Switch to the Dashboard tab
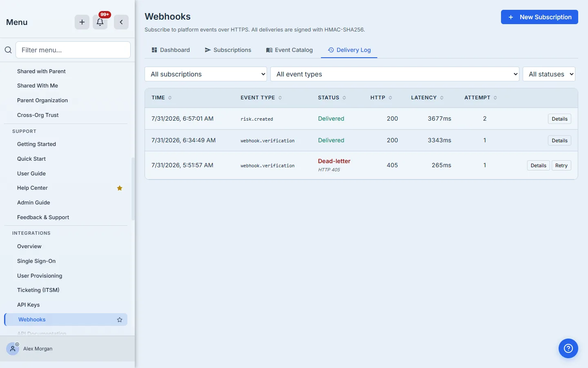This screenshot has height=368, width=588. click(x=171, y=50)
